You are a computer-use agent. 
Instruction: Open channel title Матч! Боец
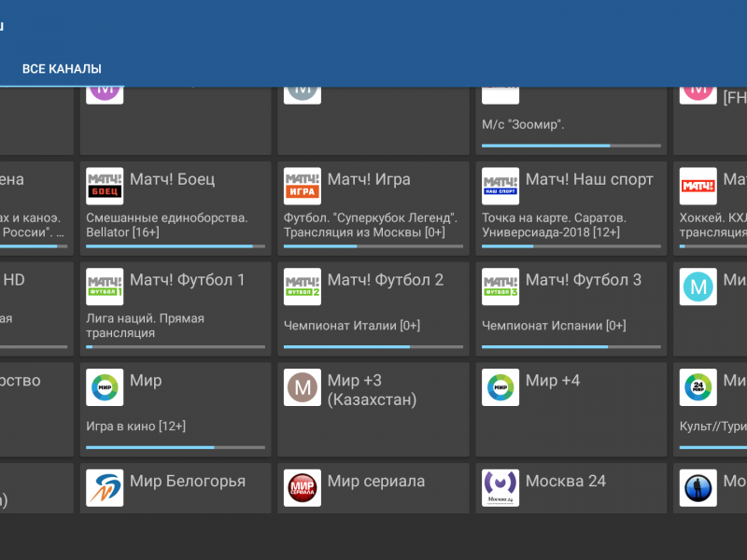pyautogui.click(x=173, y=179)
